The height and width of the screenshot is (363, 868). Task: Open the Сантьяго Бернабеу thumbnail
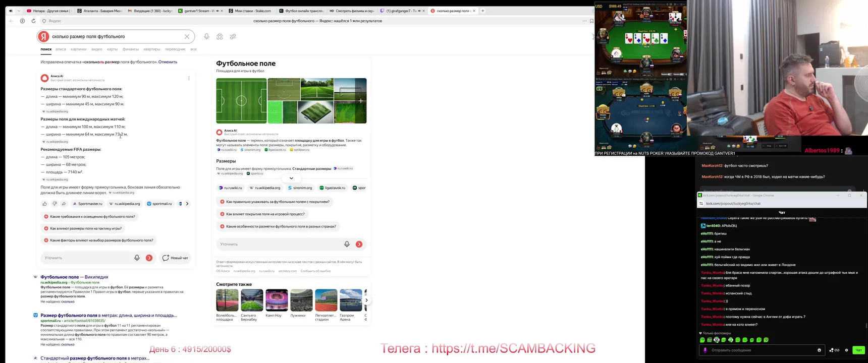click(x=252, y=300)
